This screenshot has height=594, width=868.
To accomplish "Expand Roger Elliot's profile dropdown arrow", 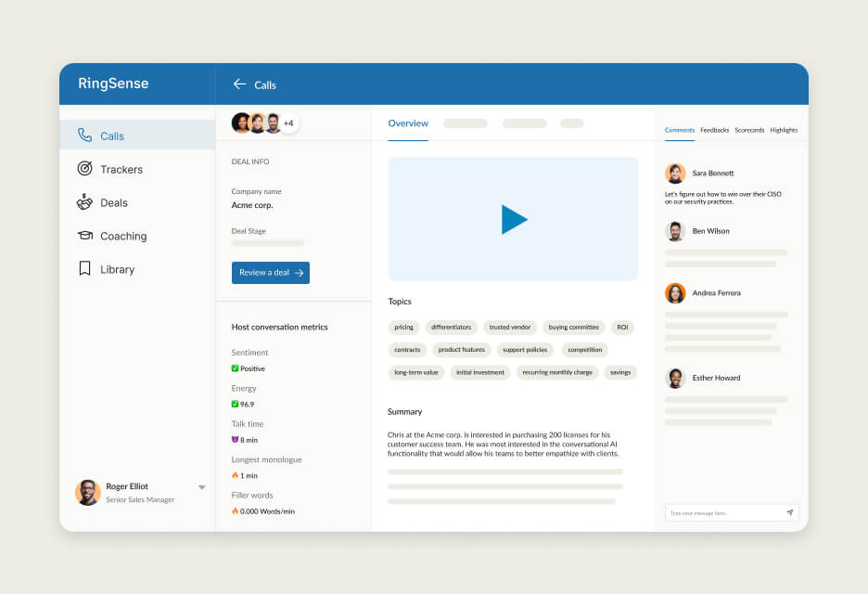I will tap(201, 487).
